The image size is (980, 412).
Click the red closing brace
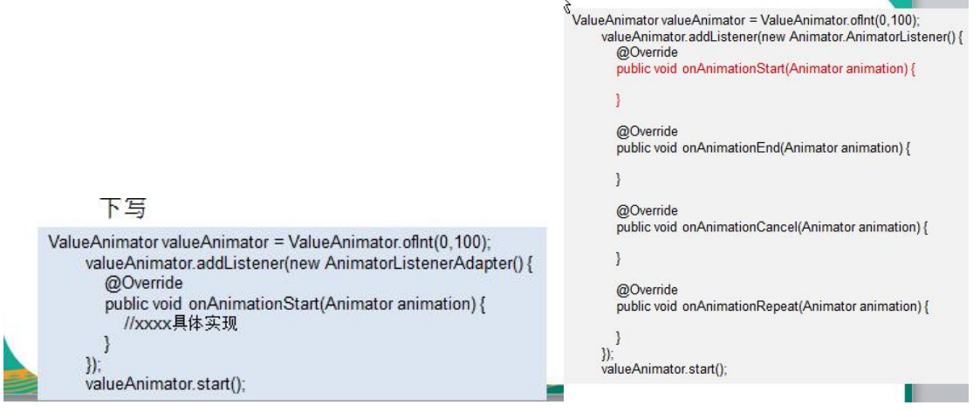[619, 100]
